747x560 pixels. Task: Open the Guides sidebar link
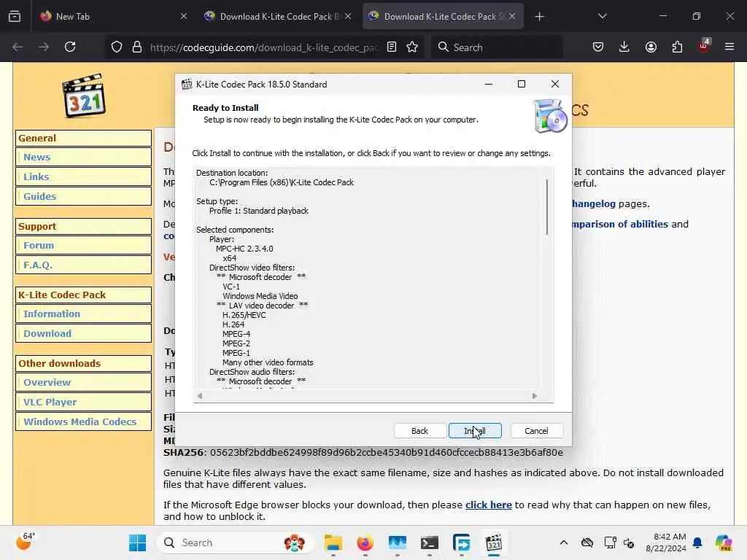[x=39, y=196]
